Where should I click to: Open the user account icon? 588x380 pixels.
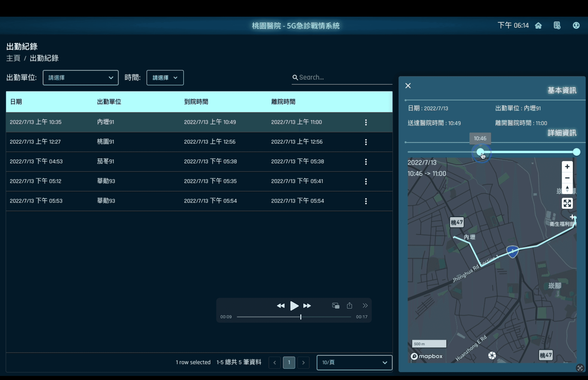[576, 25]
